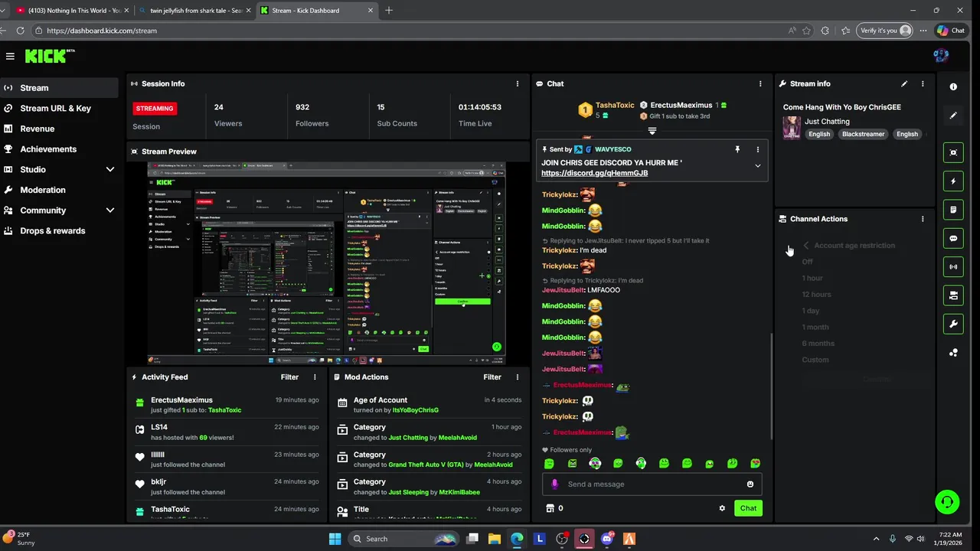The image size is (980, 551).
Task: Toggle the lightning Activity Feed widget icon
Action: (953, 181)
